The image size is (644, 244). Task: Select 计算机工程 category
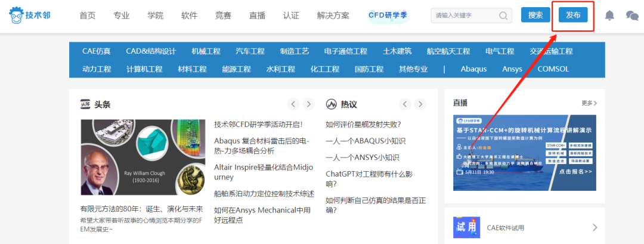point(144,69)
